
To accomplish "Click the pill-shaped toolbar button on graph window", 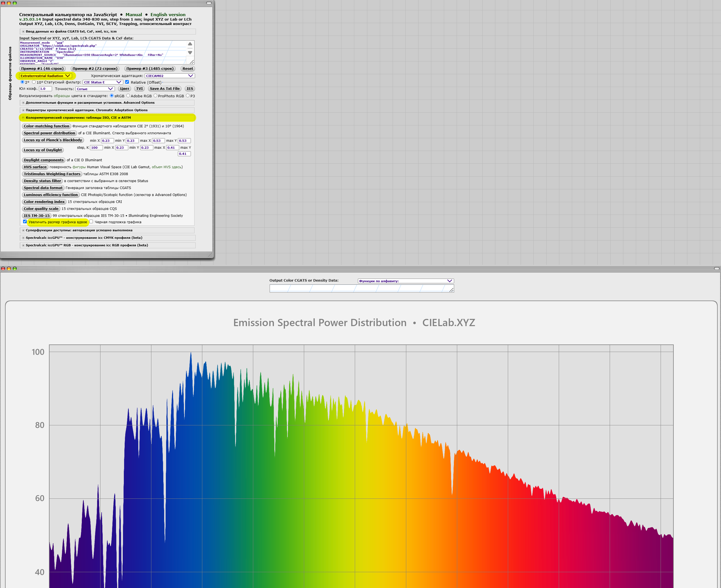I will [716, 269].
